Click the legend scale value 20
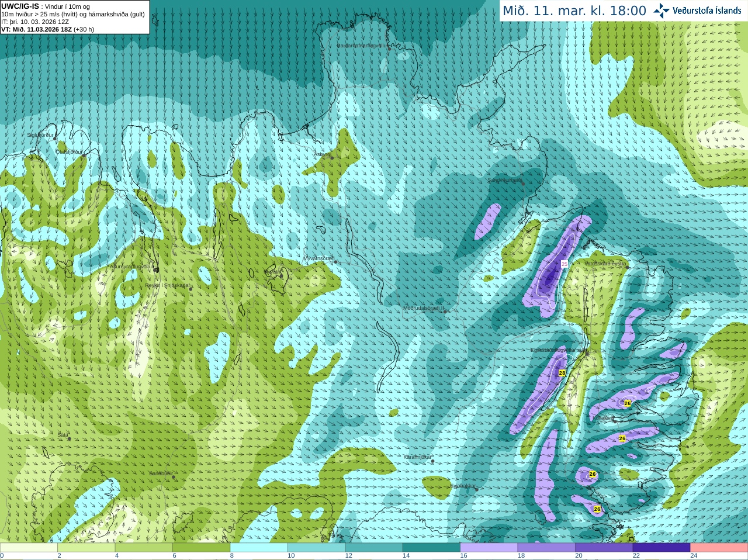The height and width of the screenshot is (560, 748). 579,556
